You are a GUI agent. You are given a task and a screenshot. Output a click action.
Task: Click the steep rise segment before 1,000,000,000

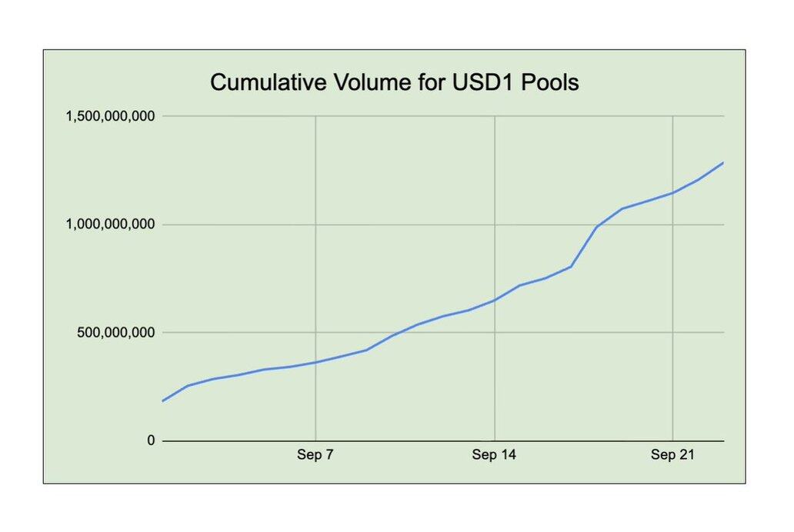(x=585, y=247)
